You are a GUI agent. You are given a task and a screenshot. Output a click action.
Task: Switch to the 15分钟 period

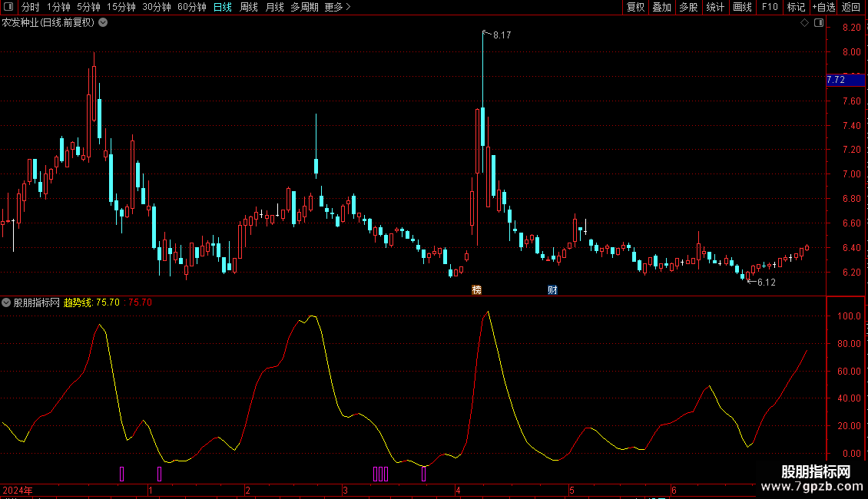pos(121,7)
